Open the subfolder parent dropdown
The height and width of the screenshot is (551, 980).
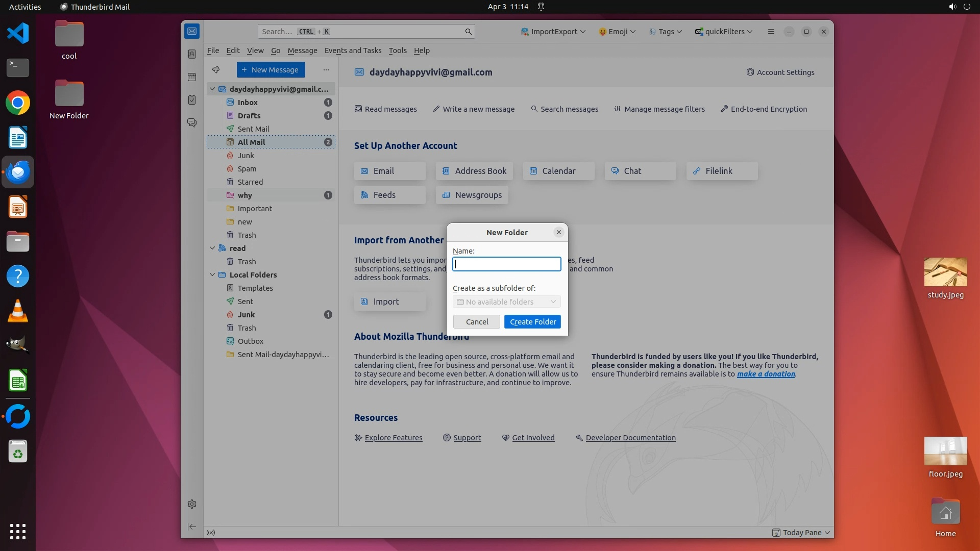tap(506, 302)
